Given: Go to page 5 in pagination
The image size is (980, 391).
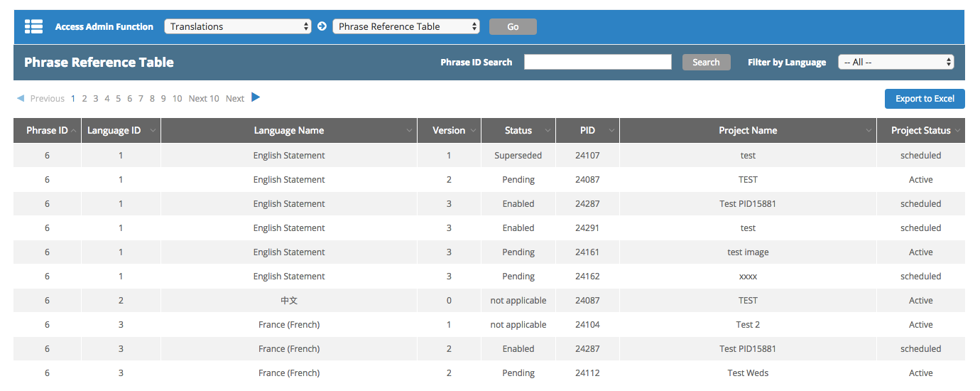Looking at the screenshot, I should point(119,99).
